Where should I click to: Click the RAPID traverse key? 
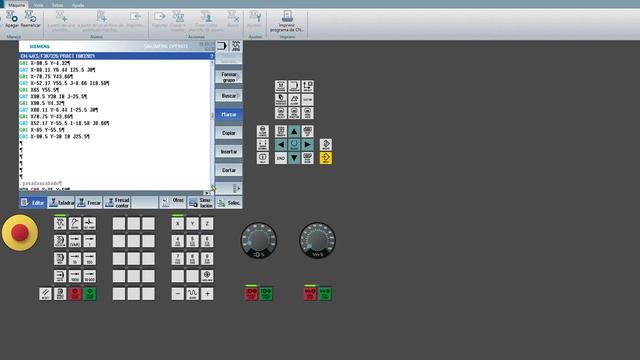[x=192, y=293]
